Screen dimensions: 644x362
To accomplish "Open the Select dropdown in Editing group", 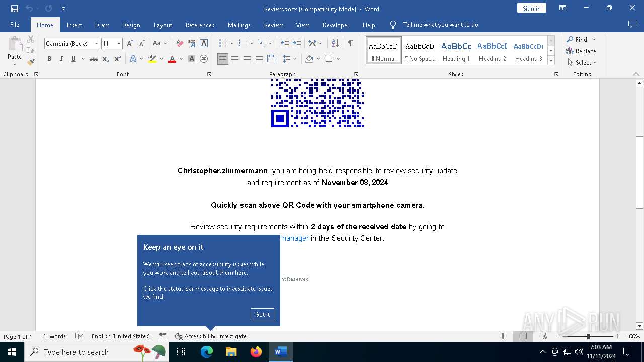I will click(x=582, y=63).
